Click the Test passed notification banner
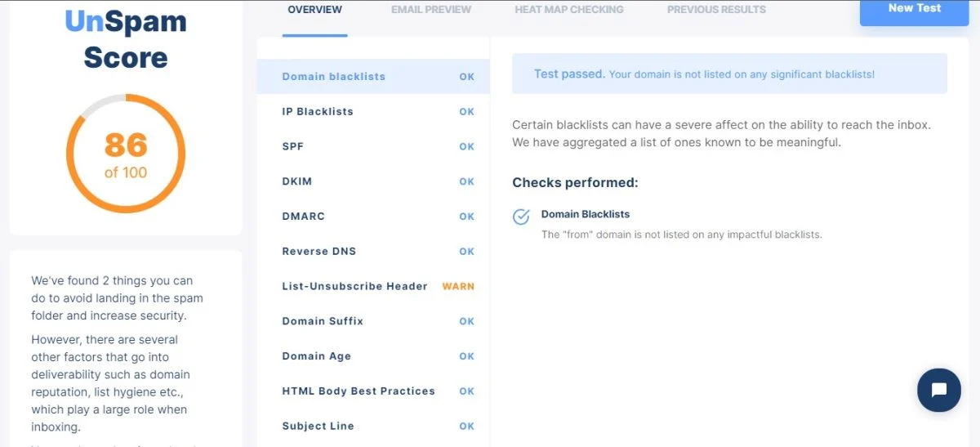This screenshot has width=980, height=447. 729,74
